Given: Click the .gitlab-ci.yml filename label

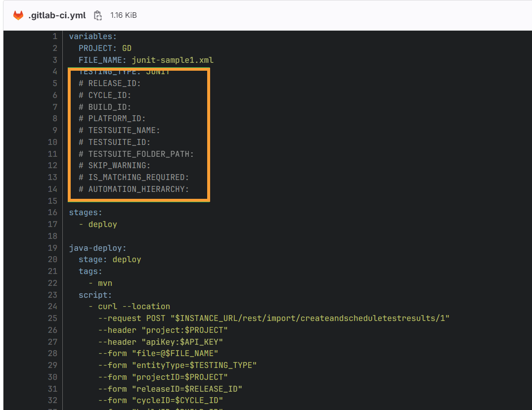Looking at the screenshot, I should 57,15.
